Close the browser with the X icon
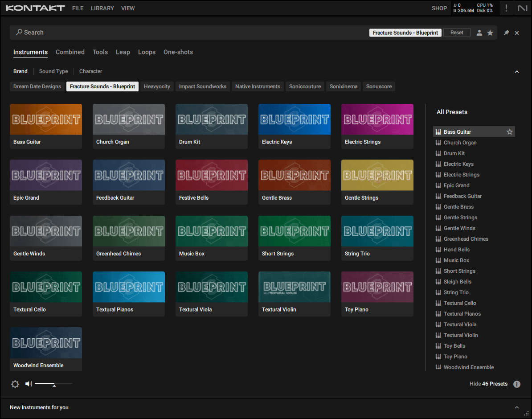Screen dimensions: 532x419 517,33
